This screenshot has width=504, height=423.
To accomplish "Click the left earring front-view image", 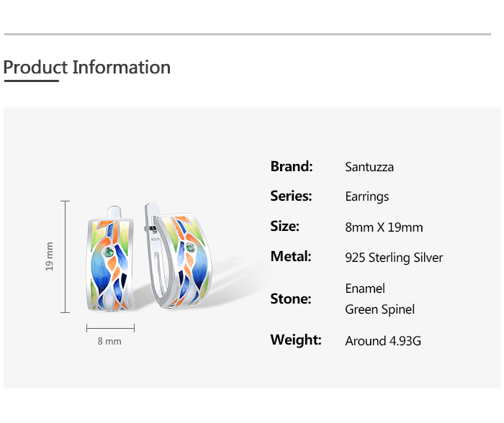I will click(110, 263).
